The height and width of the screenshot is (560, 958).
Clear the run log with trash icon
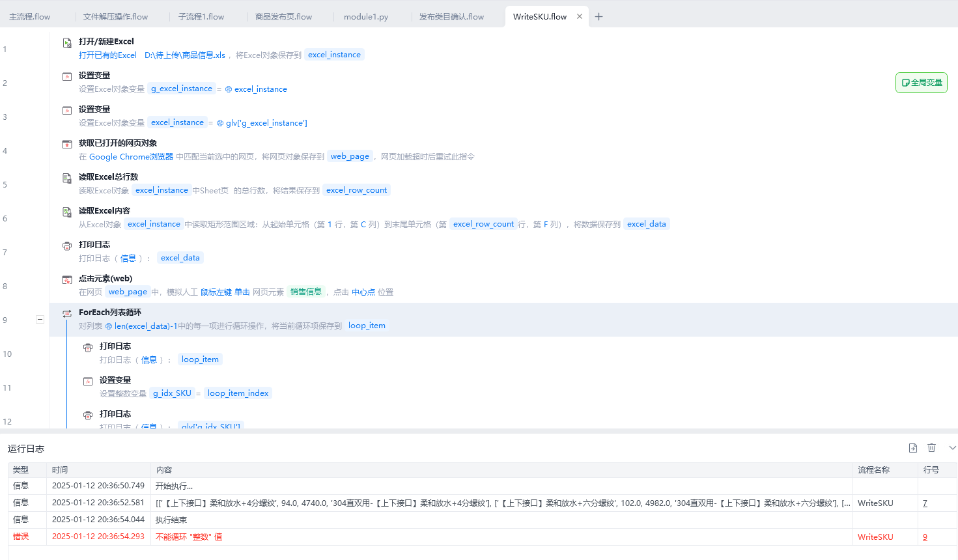(x=931, y=448)
